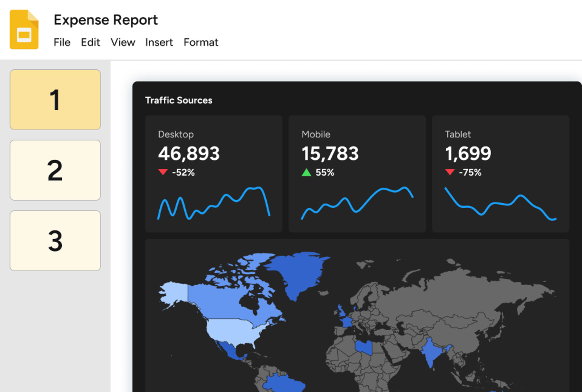Click the Google Slides logo icon
Image resolution: width=582 pixels, height=392 pixels.
click(24, 30)
